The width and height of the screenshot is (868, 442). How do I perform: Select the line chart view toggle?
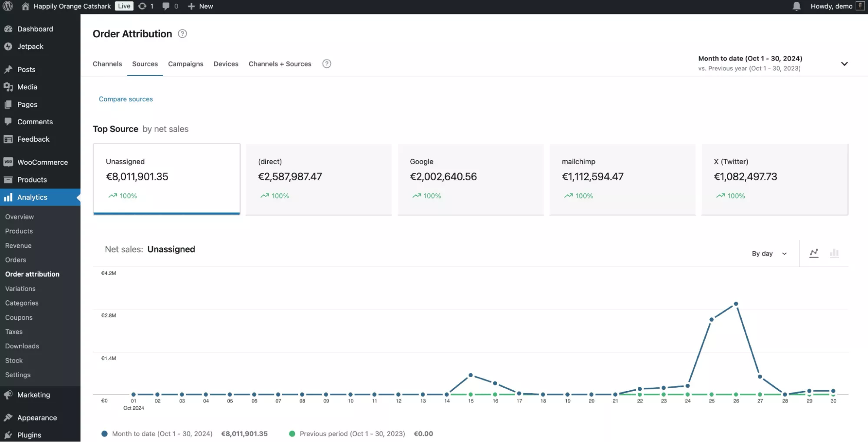tap(814, 253)
